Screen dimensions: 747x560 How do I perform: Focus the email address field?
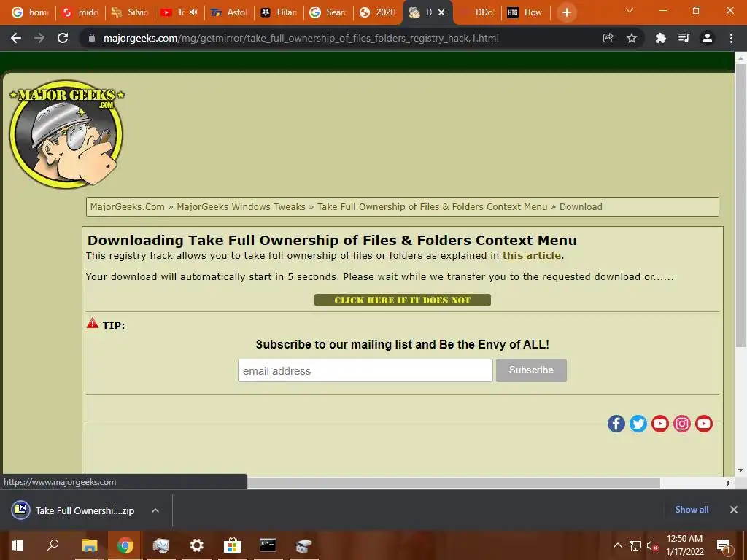pyautogui.click(x=365, y=370)
